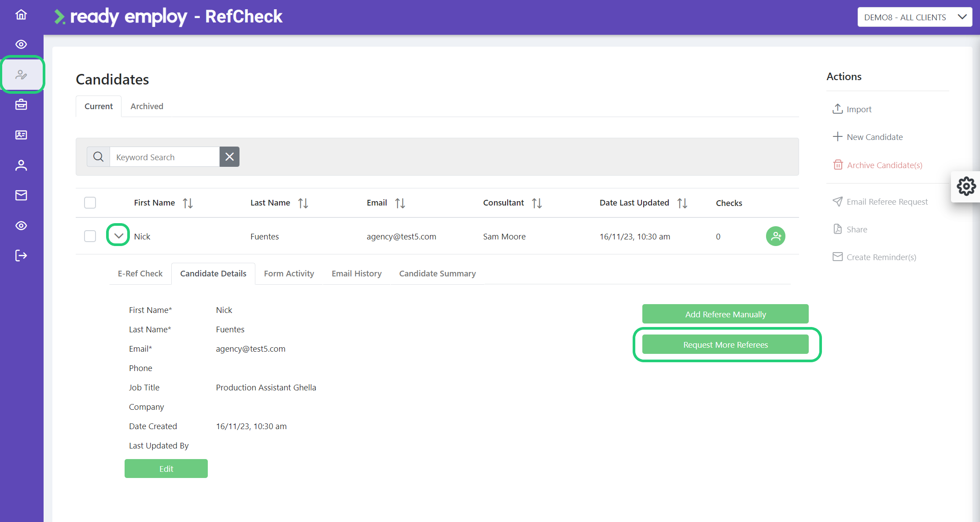Click Add Referee Manually button
Viewport: 980px width, 522px height.
point(725,314)
